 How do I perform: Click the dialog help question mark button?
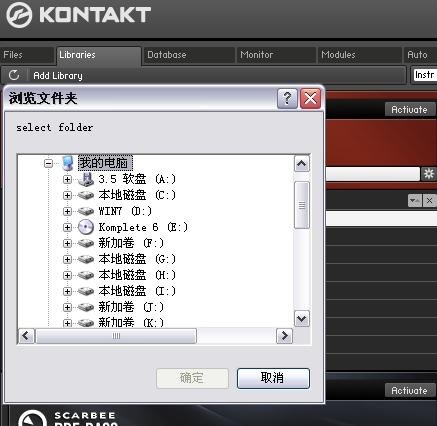(287, 98)
